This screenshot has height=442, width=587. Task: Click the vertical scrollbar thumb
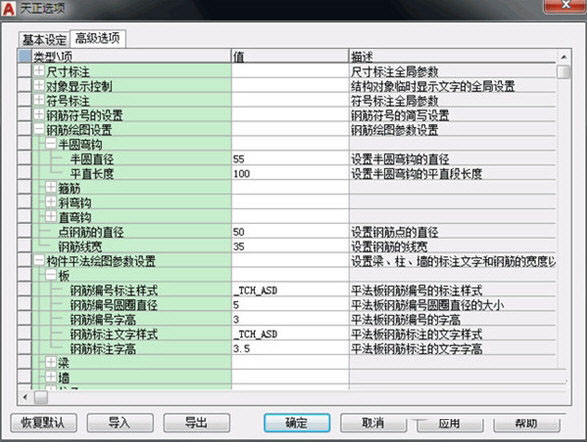coord(563,72)
